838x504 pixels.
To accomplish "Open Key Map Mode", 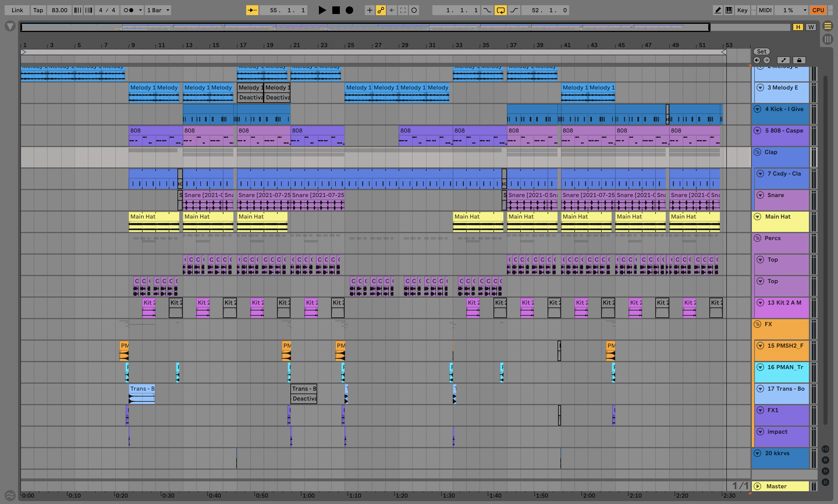I will pyautogui.click(x=742, y=10).
